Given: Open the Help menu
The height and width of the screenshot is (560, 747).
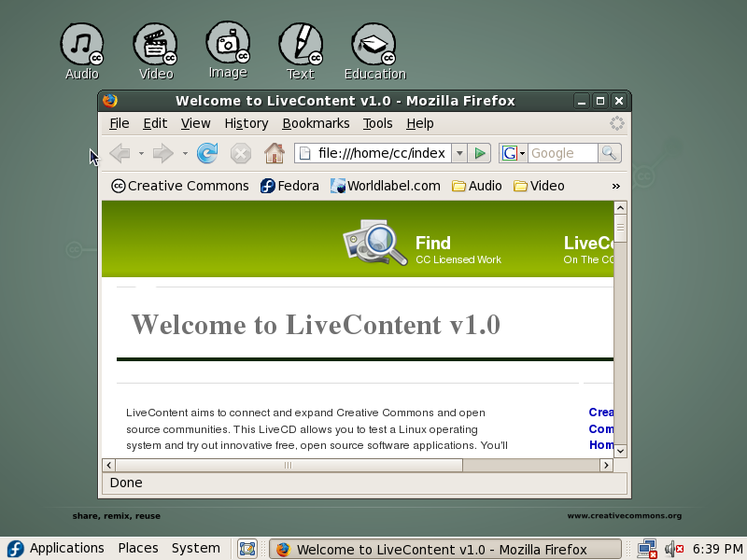Looking at the screenshot, I should click(420, 123).
